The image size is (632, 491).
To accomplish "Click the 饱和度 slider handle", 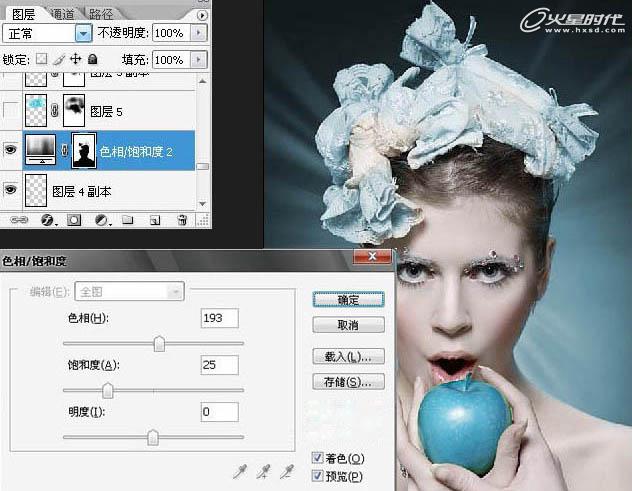I will (x=108, y=391).
